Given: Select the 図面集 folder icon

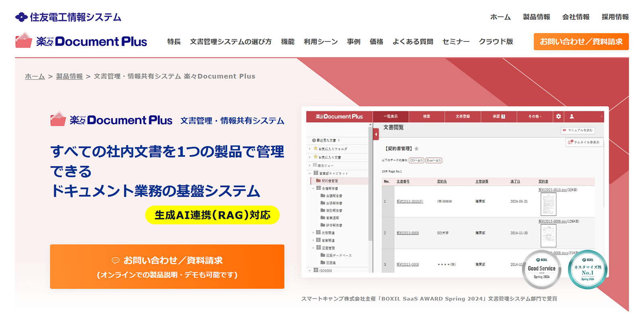Looking at the screenshot, I should point(323,262).
